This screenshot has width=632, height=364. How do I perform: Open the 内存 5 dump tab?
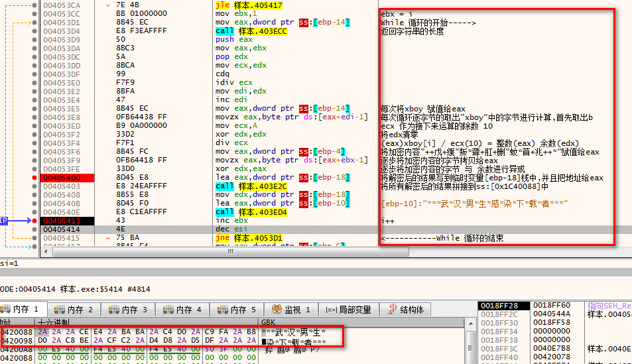[x=239, y=309]
